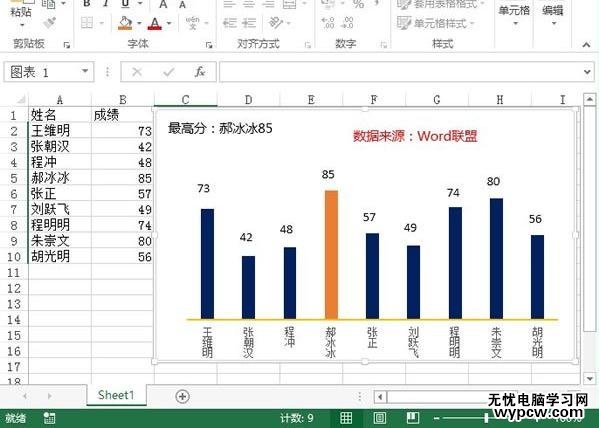Click the percent style icon
This screenshot has height=428, width=599.
point(358,4)
